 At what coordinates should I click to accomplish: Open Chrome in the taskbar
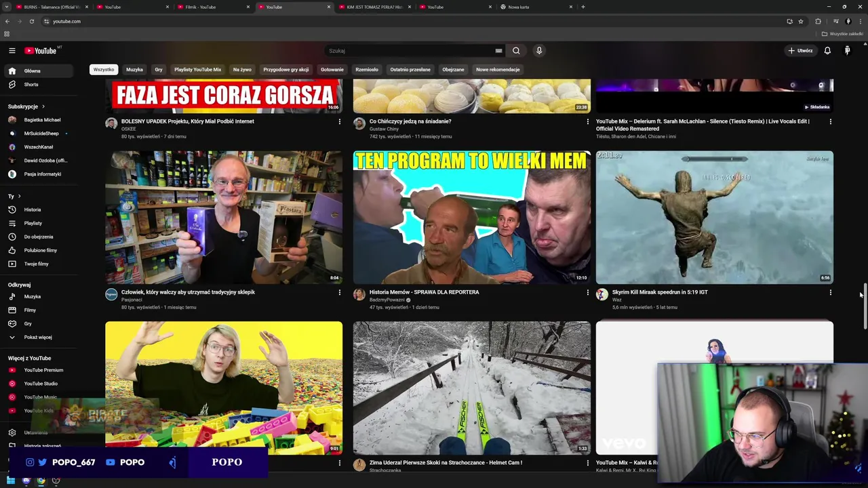click(x=41, y=481)
